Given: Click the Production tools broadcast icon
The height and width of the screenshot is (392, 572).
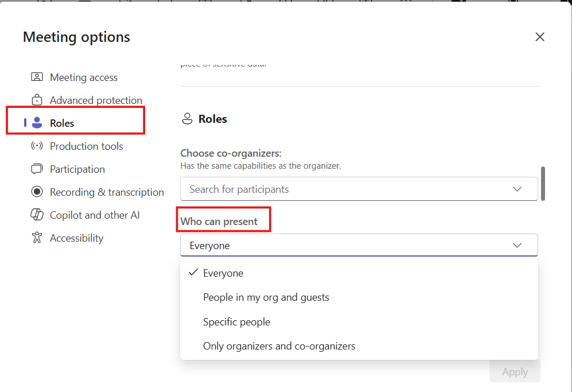Looking at the screenshot, I should pyautogui.click(x=37, y=146).
